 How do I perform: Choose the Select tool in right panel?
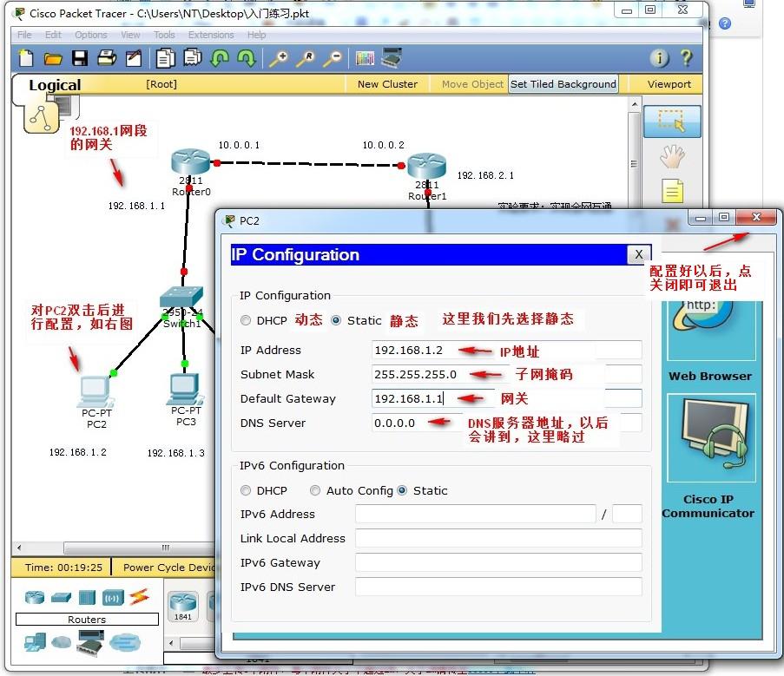(672, 121)
